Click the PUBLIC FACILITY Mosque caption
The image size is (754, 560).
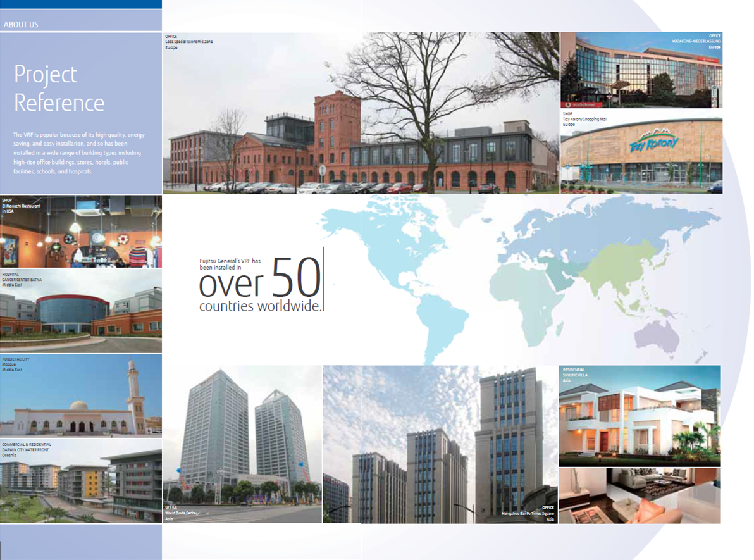pos(15,364)
